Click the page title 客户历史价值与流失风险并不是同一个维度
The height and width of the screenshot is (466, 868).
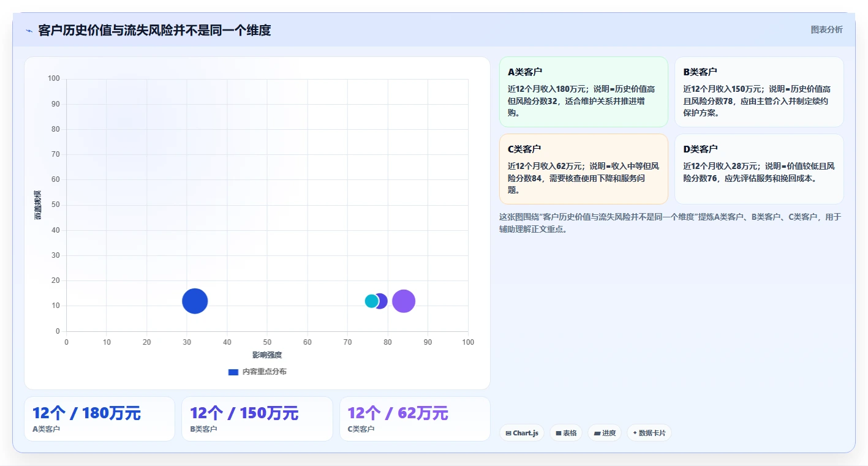coord(154,30)
